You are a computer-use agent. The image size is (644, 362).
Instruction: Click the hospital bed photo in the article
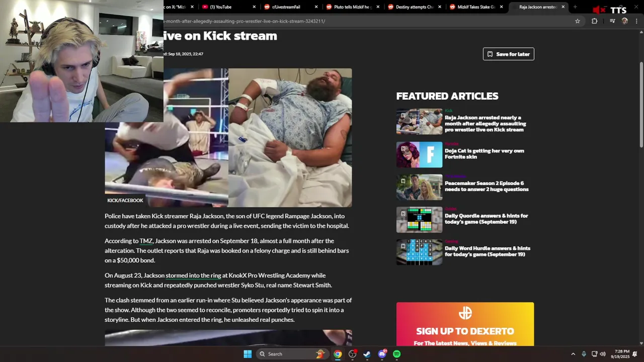[x=290, y=138]
